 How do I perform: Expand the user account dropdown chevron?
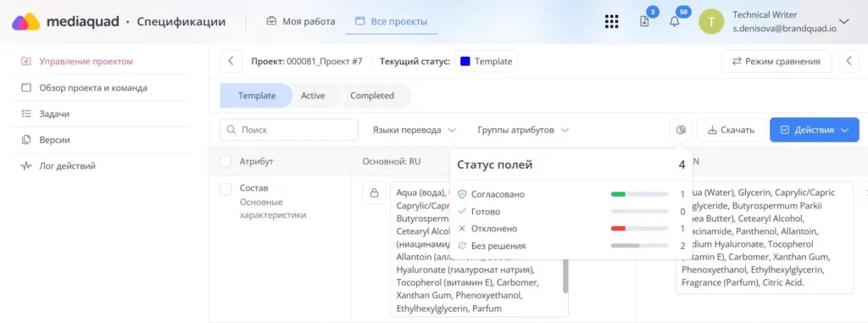tap(844, 21)
